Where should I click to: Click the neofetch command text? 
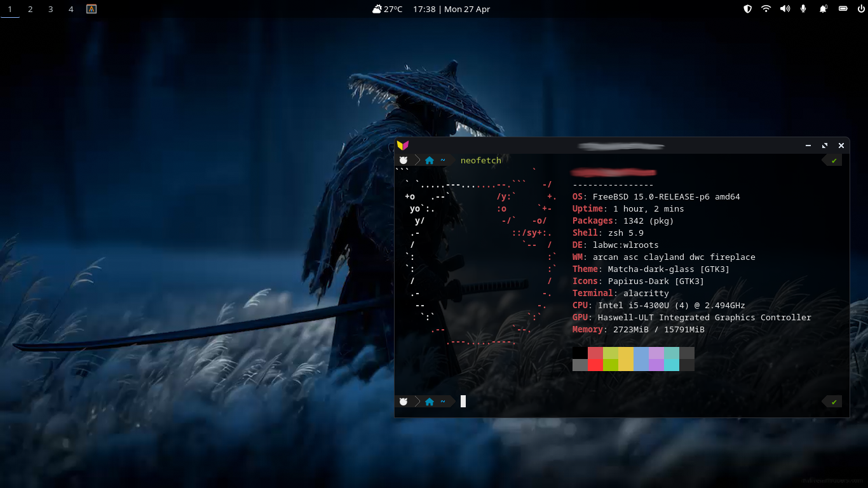point(480,160)
